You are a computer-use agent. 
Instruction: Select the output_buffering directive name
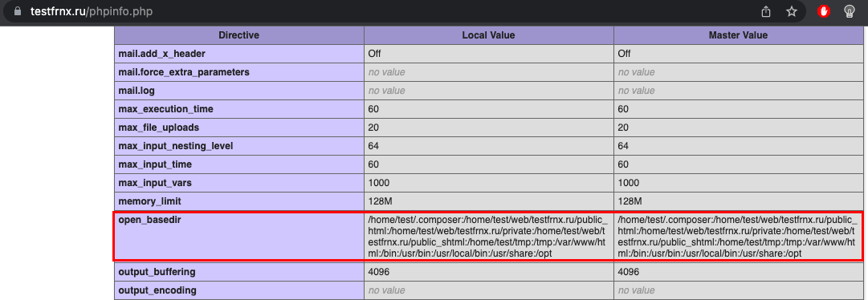[157, 272]
